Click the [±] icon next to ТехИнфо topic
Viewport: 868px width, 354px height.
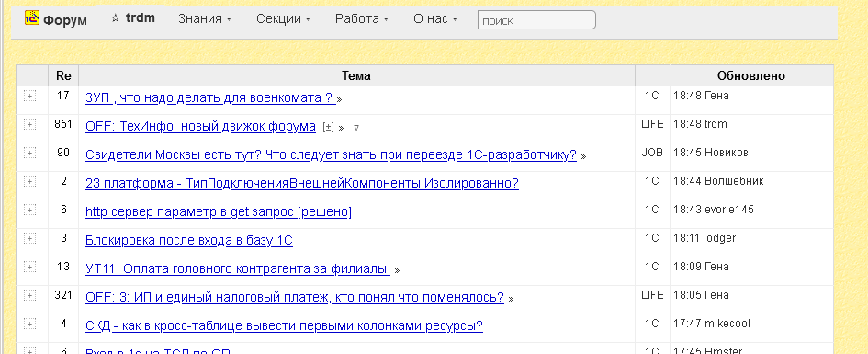tap(328, 128)
